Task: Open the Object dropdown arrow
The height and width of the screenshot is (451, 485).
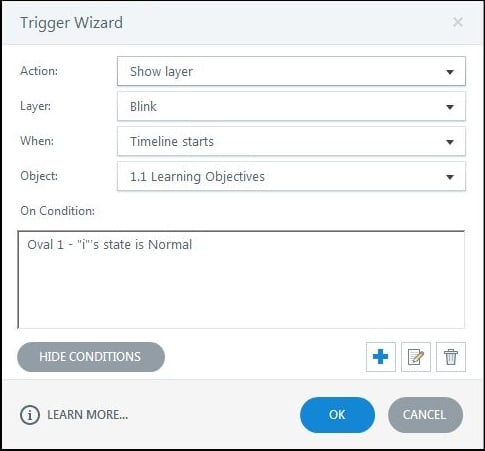Action: [x=450, y=177]
